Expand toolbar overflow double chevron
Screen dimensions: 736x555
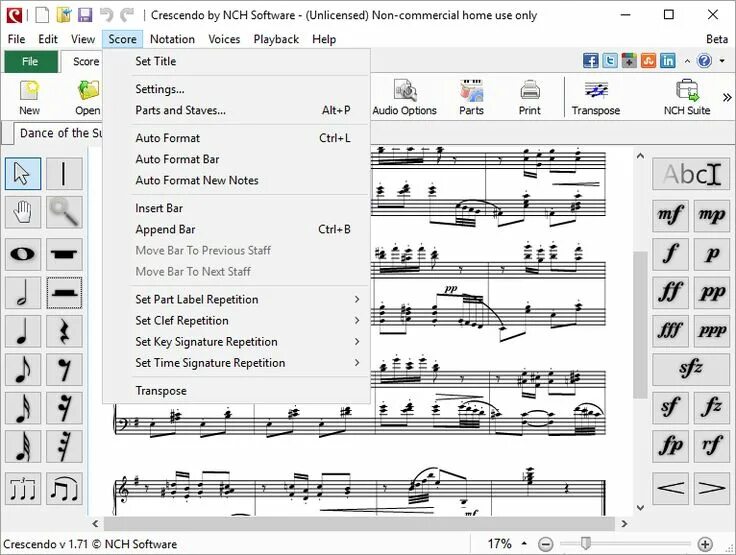[x=727, y=97]
